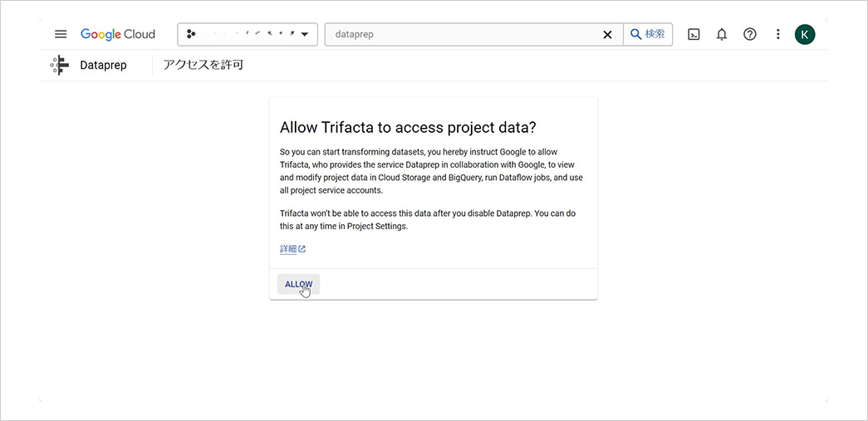Open the three-dot settings menu
This screenshot has height=421, width=868.
pyautogui.click(x=777, y=34)
